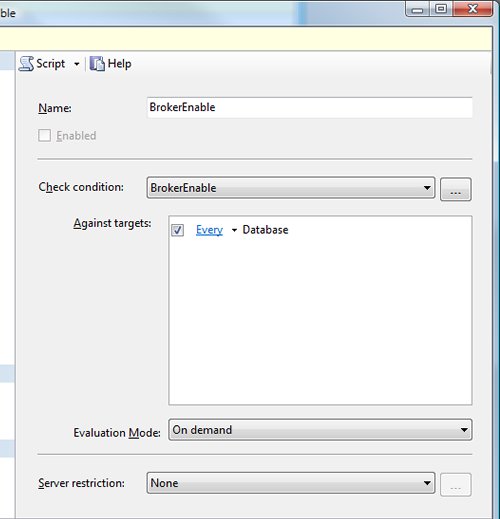Maximize the dialog window
500x519 pixels.
441,9
